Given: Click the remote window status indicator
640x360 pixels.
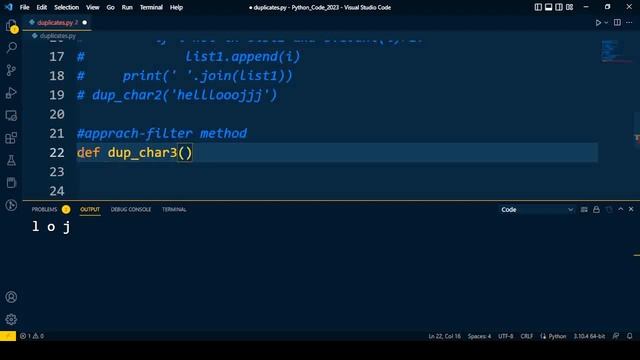Looking at the screenshot, I should coord(8,336).
